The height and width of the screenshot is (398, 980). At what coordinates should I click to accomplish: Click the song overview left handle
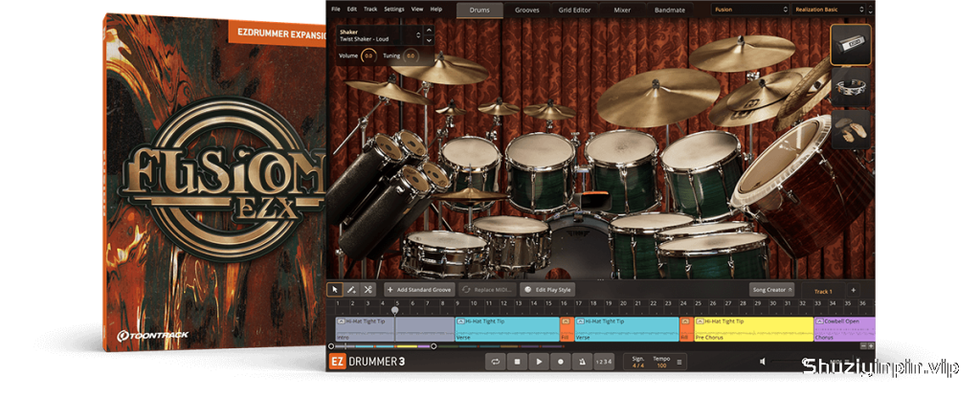(x=331, y=346)
